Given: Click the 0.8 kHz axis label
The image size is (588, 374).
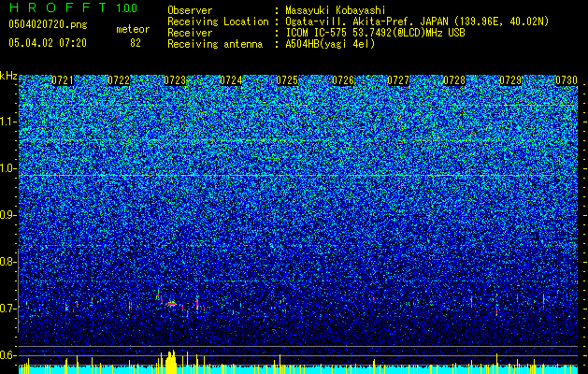Looking at the screenshot, I should point(7,262).
